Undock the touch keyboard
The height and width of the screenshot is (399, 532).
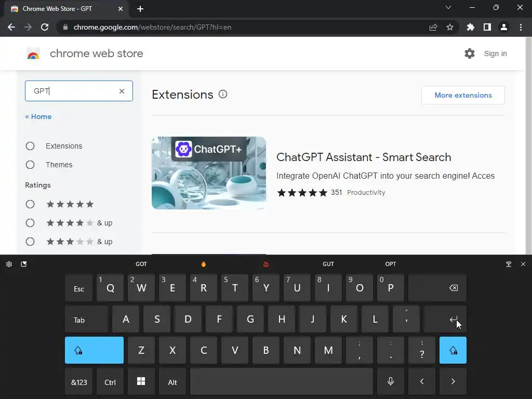[509, 264]
